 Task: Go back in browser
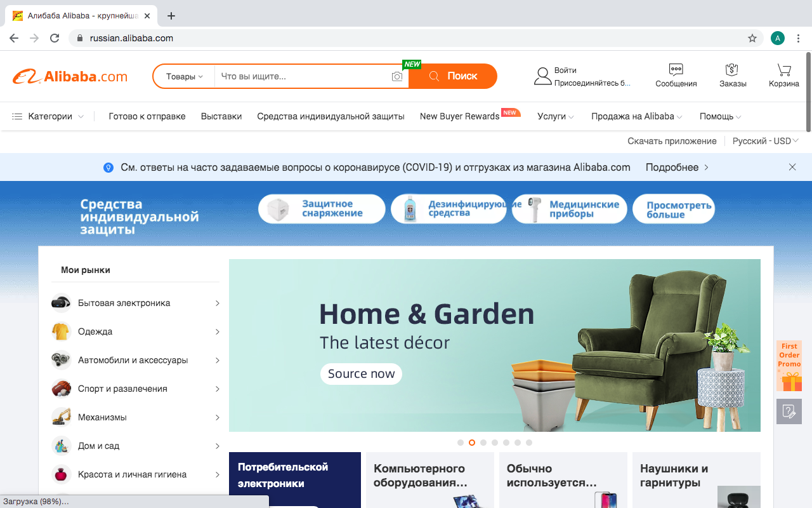pyautogui.click(x=14, y=38)
